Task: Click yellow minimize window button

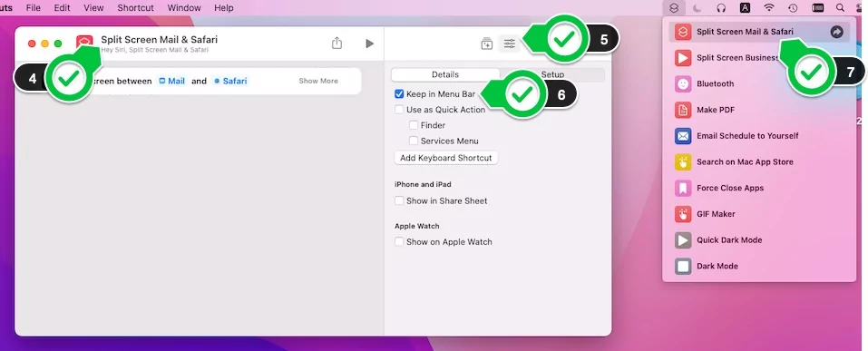Action: point(44,44)
